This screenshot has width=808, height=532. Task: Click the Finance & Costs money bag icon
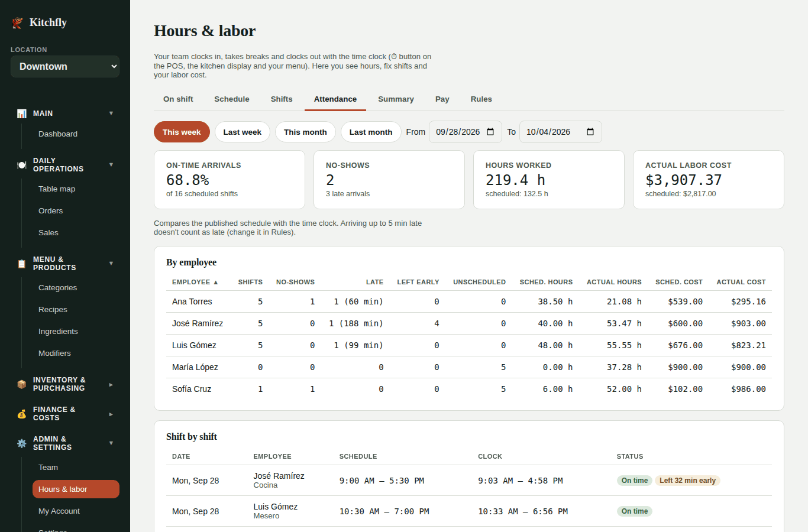(x=22, y=414)
